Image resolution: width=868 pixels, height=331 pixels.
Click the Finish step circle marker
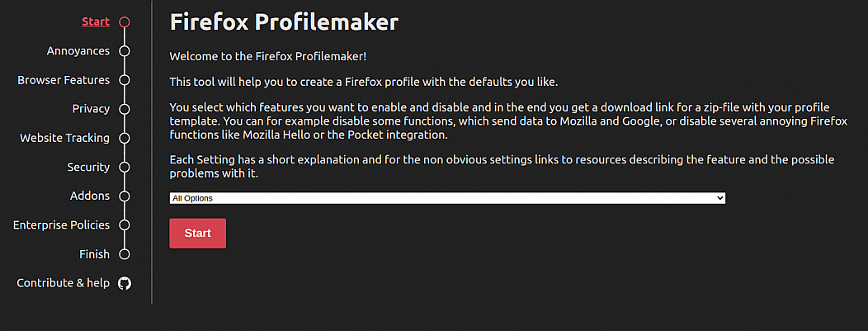pyautogui.click(x=125, y=254)
